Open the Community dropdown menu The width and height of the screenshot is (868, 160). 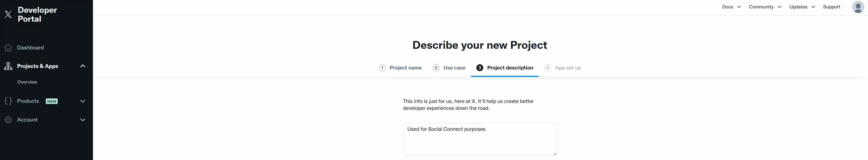pyautogui.click(x=765, y=7)
